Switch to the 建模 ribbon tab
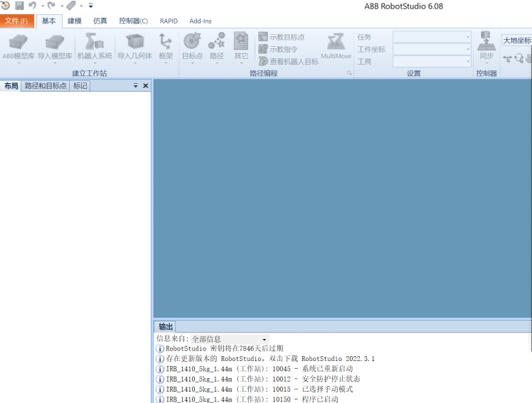Viewport: 532px width, 403px height. [x=74, y=21]
